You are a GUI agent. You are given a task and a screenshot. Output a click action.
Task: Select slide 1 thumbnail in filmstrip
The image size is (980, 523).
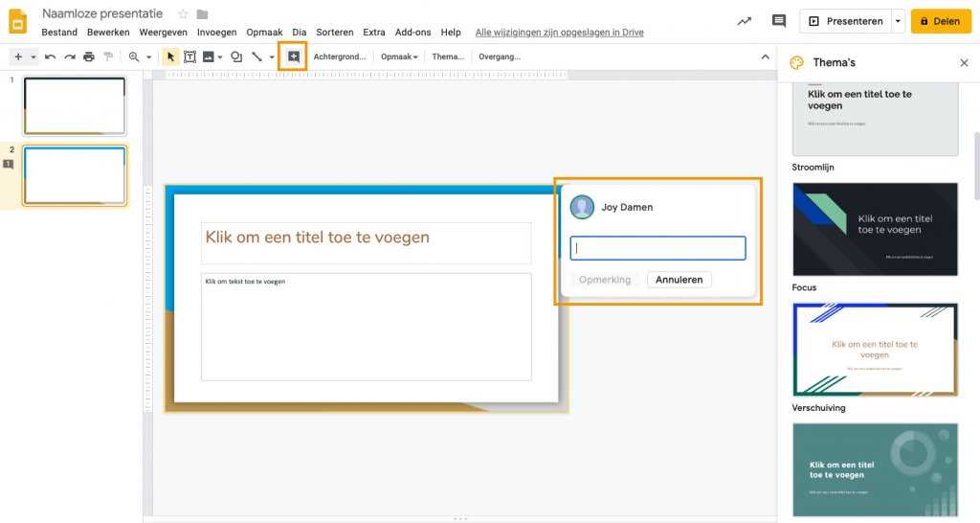75,105
